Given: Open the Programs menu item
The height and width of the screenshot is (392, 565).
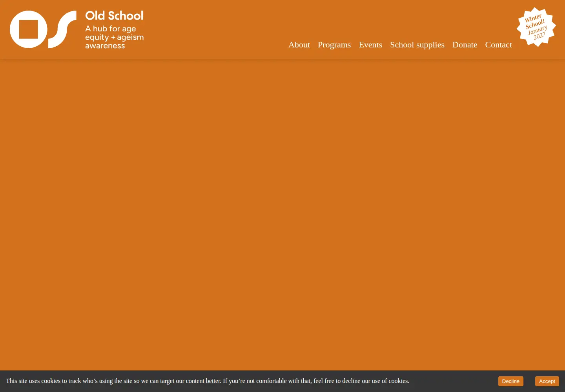Looking at the screenshot, I should [334, 45].
